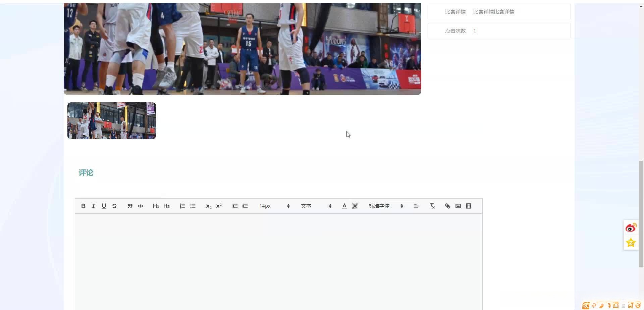Open the text color picker
Image resolution: width=644 pixels, height=310 pixels.
344,206
